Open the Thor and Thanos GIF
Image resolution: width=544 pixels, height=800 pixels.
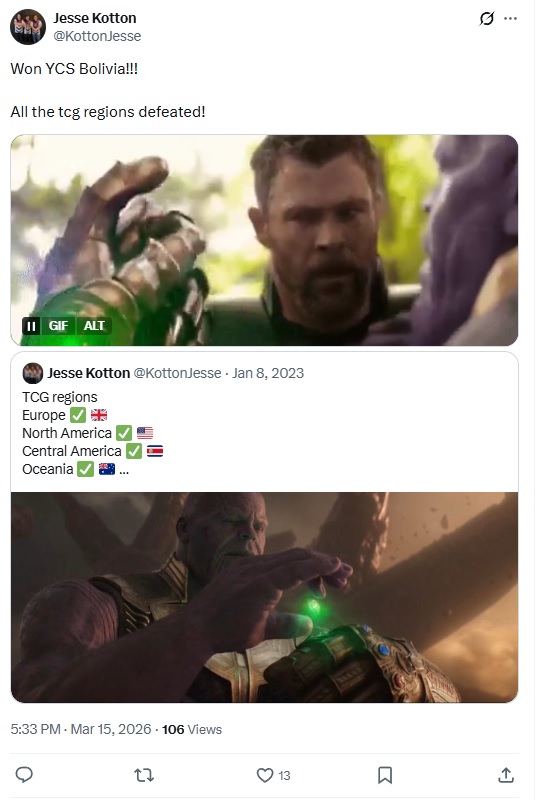pyautogui.click(x=264, y=240)
